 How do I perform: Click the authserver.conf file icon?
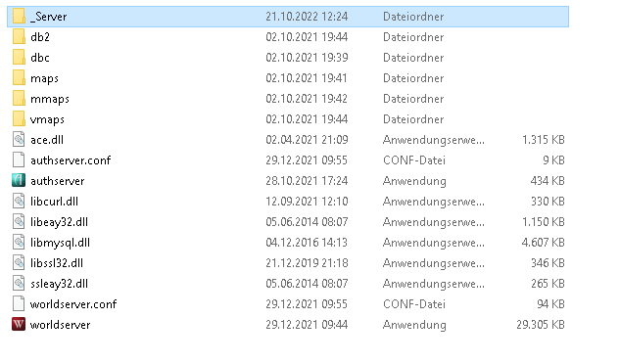pos(19,160)
